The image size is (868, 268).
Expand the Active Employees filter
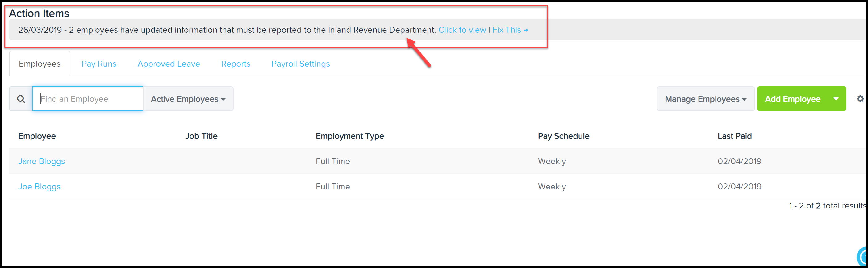click(x=188, y=99)
